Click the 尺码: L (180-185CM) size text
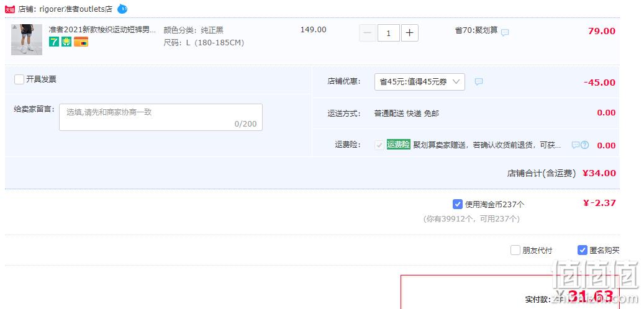This screenshot has width=644, height=309. 204,42
